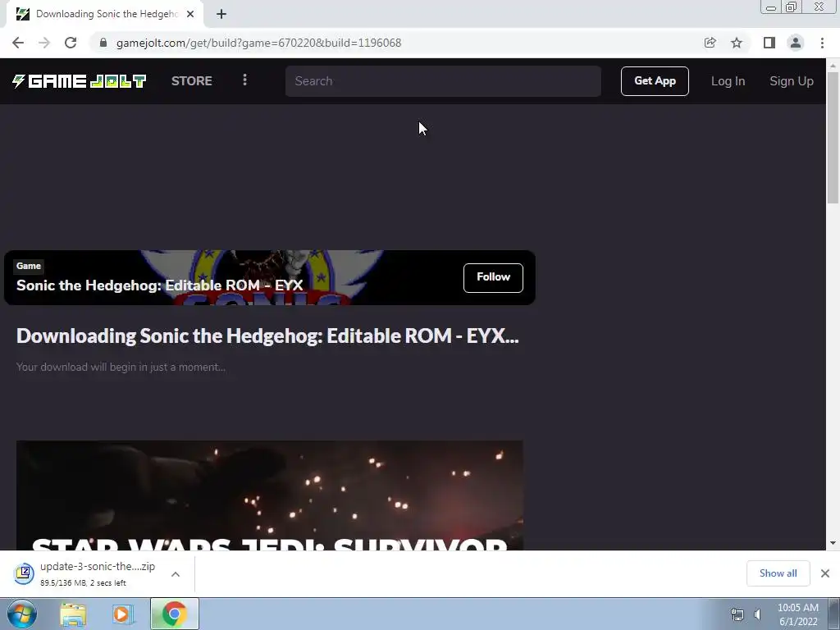Screen dimensions: 840x630
Task: Click the scrollbar down arrow
Action: pyautogui.click(x=833, y=543)
